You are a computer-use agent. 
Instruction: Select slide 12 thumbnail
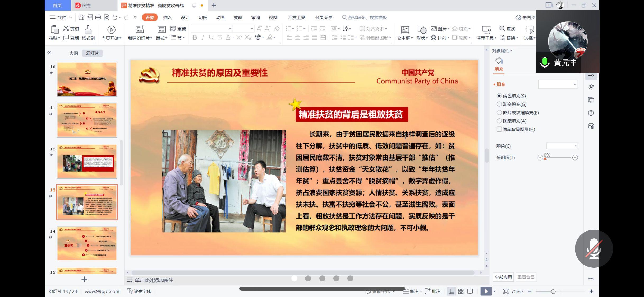tap(87, 161)
